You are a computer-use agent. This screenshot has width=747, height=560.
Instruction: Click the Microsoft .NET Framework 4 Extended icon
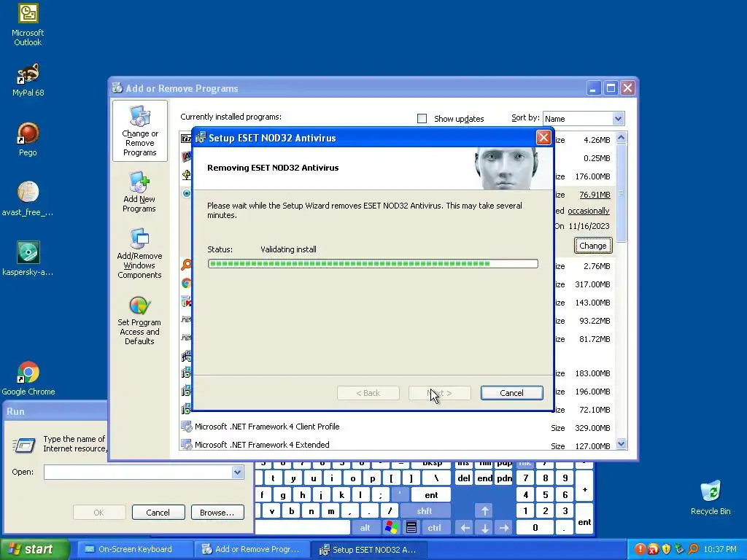point(187,445)
